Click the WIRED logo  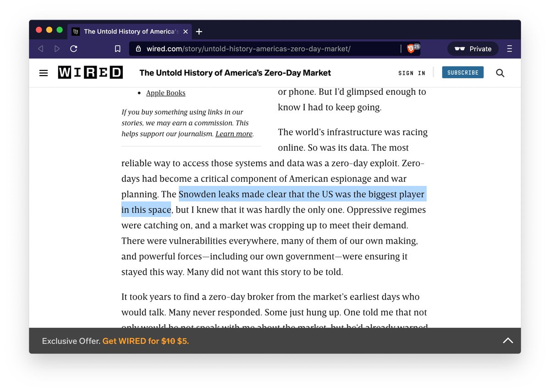tap(90, 72)
